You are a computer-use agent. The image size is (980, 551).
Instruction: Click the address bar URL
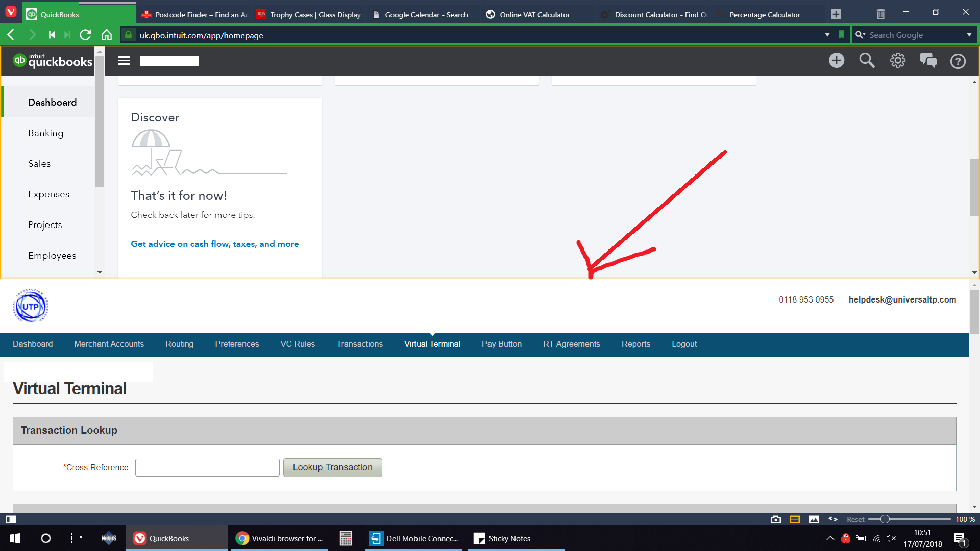point(202,35)
